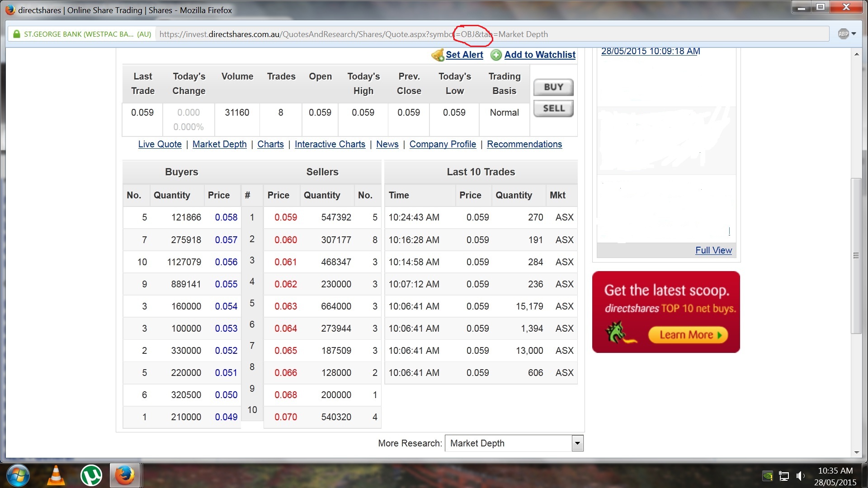Click the 10:16:28 AM trade time
The image size is (868, 488).
pyautogui.click(x=414, y=240)
